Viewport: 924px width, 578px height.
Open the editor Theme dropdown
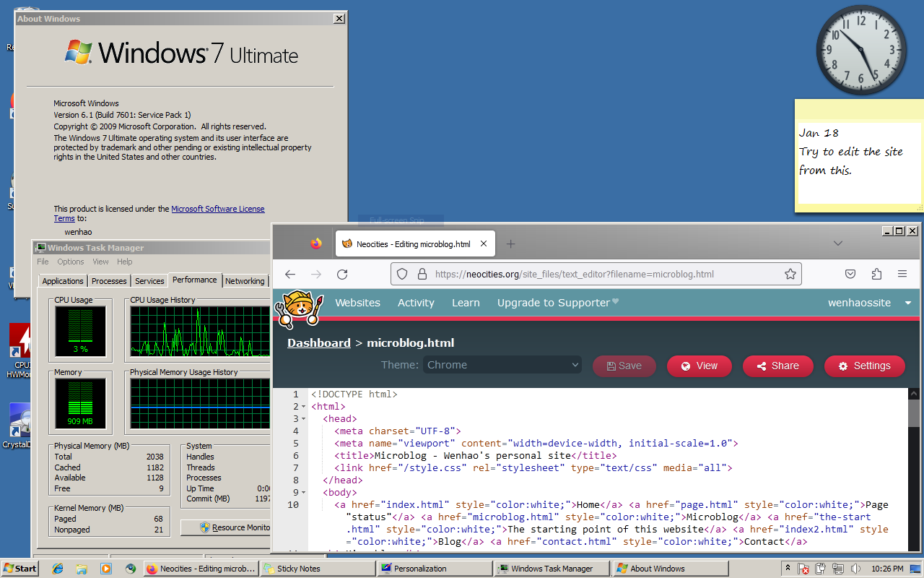click(x=502, y=365)
